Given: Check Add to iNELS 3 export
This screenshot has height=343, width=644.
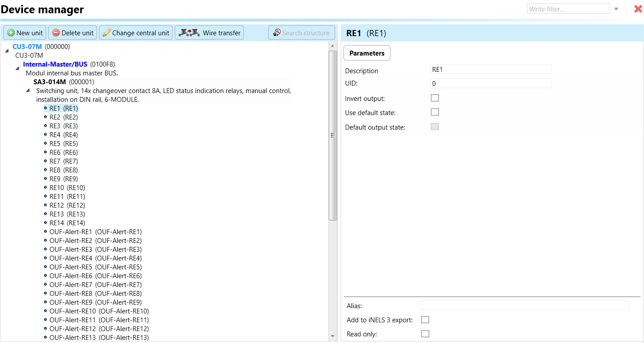Looking at the screenshot, I should pyautogui.click(x=425, y=320).
